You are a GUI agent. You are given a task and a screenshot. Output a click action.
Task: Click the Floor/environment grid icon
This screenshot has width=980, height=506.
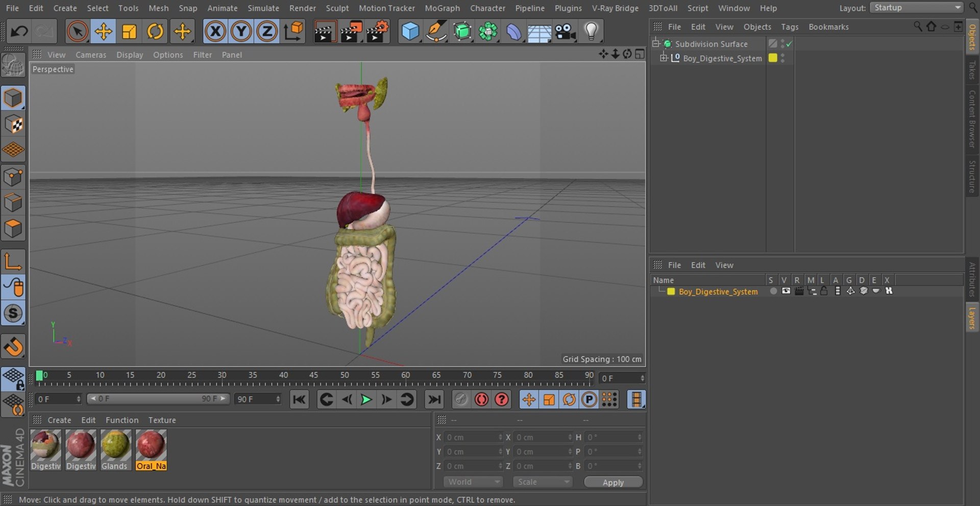[x=540, y=32]
